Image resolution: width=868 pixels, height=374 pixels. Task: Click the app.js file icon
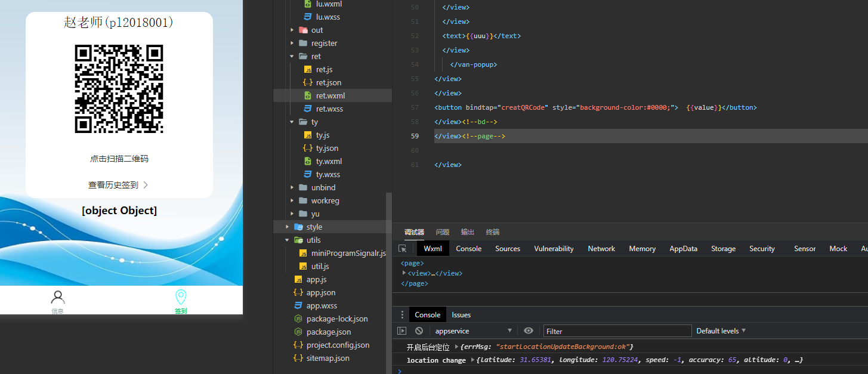(298, 279)
